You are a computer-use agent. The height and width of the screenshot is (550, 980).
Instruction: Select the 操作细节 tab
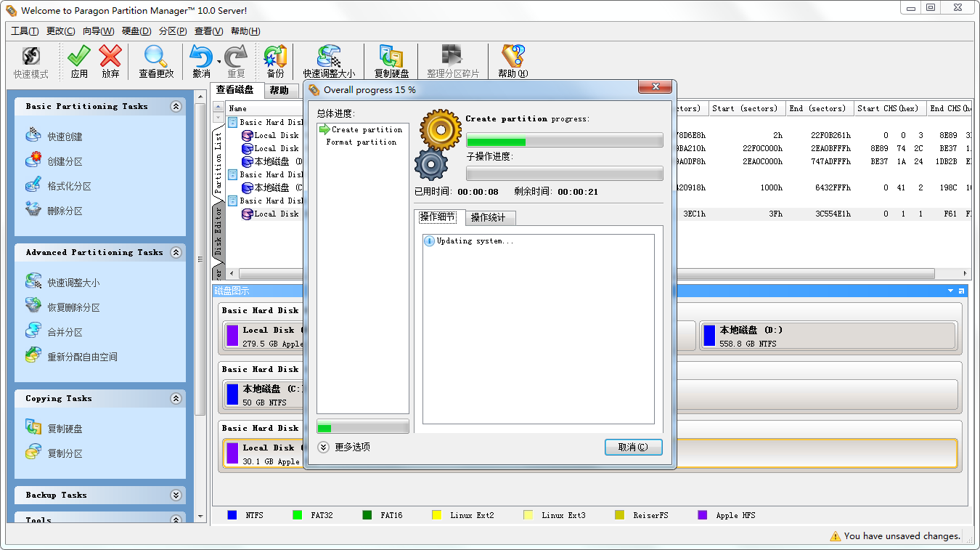click(438, 217)
